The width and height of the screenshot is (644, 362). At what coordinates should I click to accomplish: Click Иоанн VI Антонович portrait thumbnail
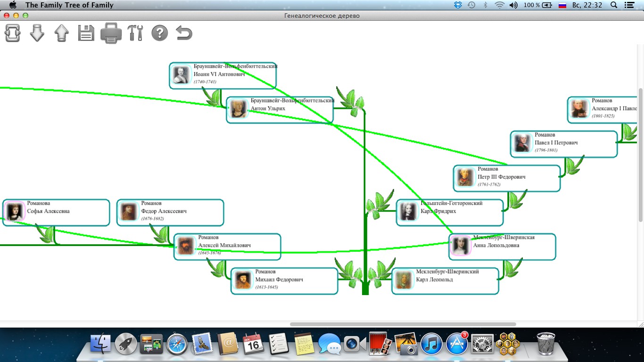(x=181, y=75)
